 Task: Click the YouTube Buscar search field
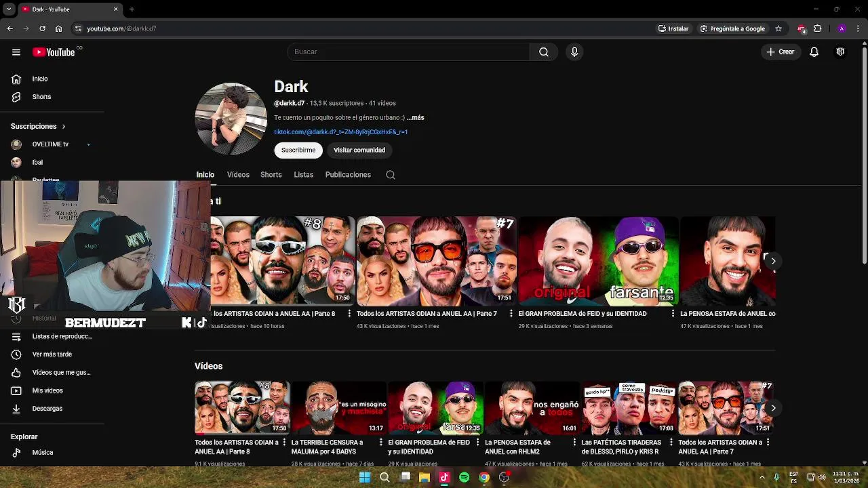408,52
